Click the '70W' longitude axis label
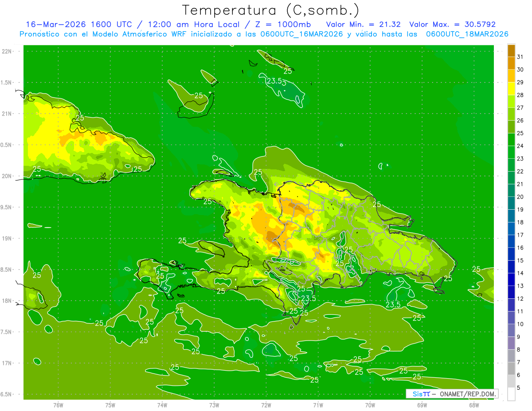532x411 pixels. (x=370, y=405)
